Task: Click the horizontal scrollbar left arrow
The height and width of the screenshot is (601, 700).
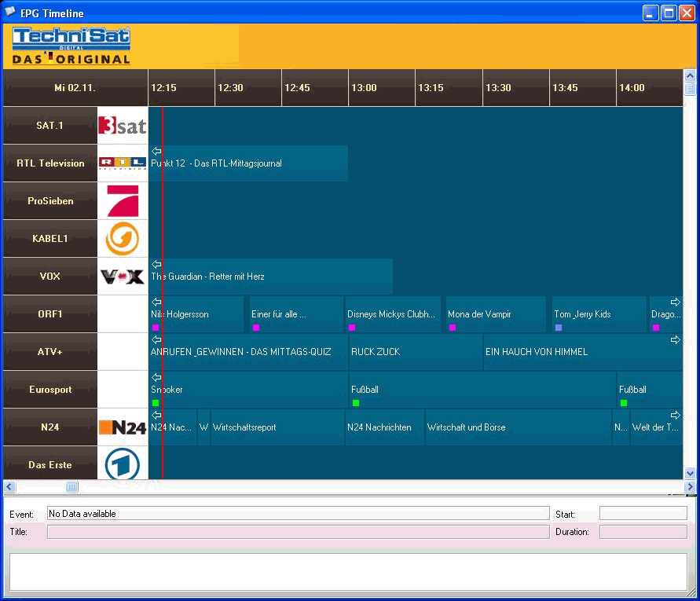Action: point(9,486)
